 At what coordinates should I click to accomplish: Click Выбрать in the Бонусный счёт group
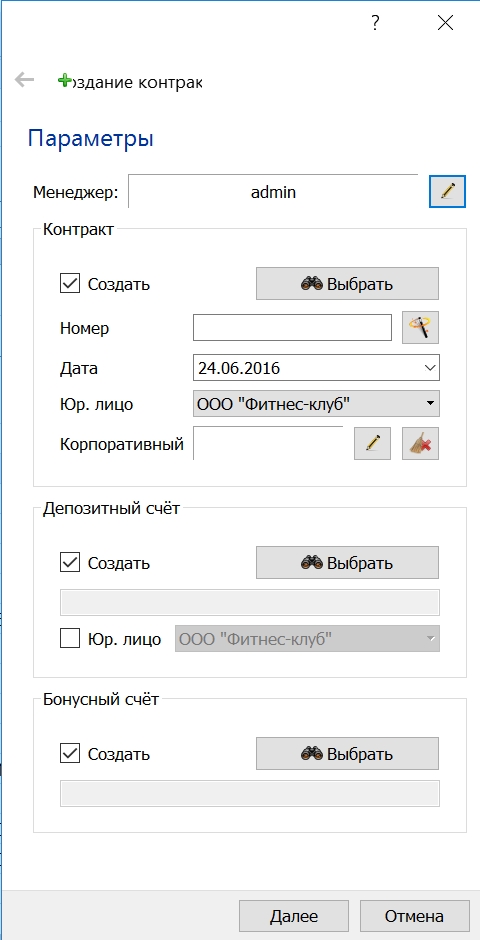[348, 753]
